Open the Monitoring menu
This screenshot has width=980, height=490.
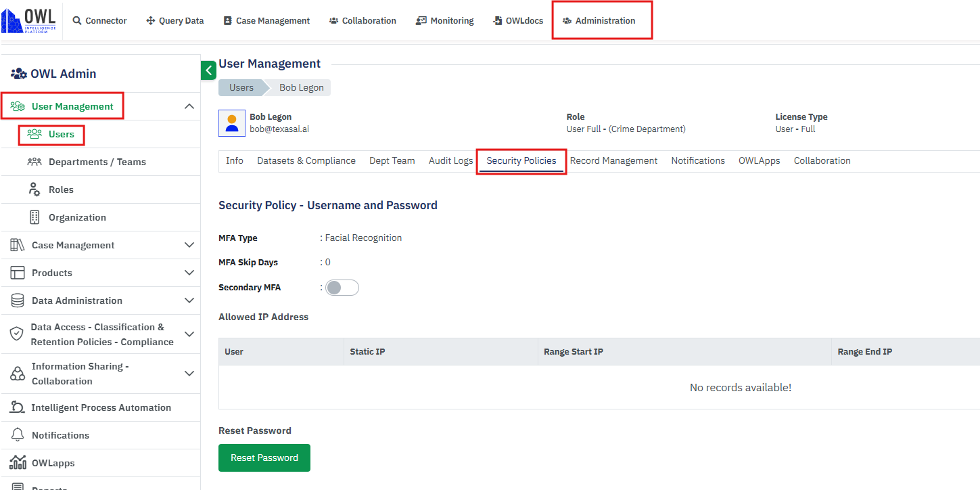pyautogui.click(x=444, y=21)
